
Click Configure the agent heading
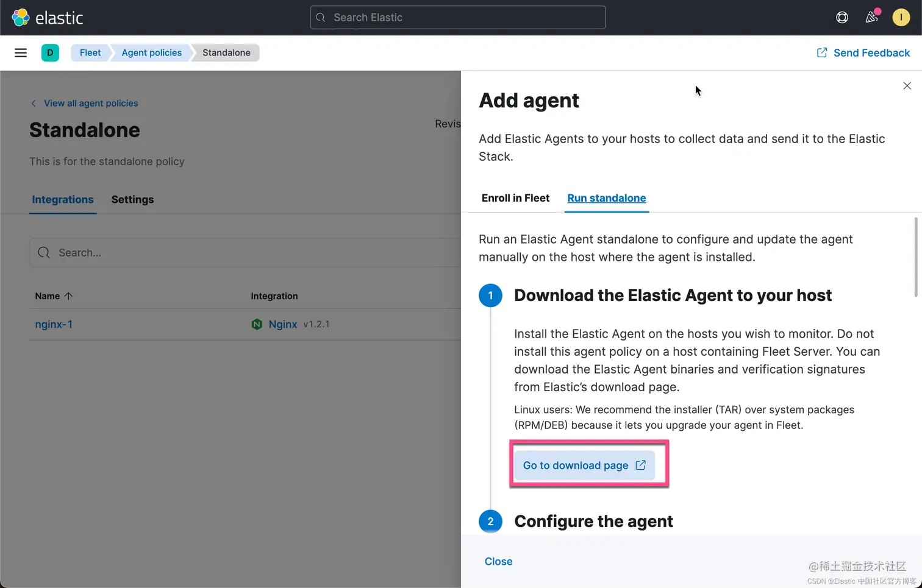click(x=593, y=522)
